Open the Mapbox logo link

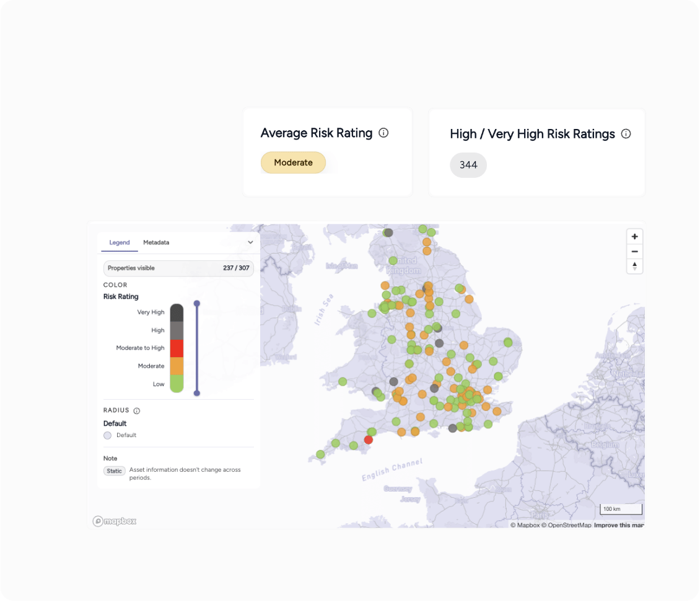click(x=114, y=521)
